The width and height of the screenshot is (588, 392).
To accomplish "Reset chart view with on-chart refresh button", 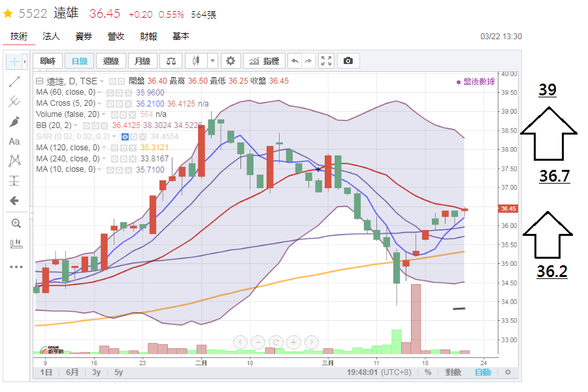I will click(x=276, y=342).
